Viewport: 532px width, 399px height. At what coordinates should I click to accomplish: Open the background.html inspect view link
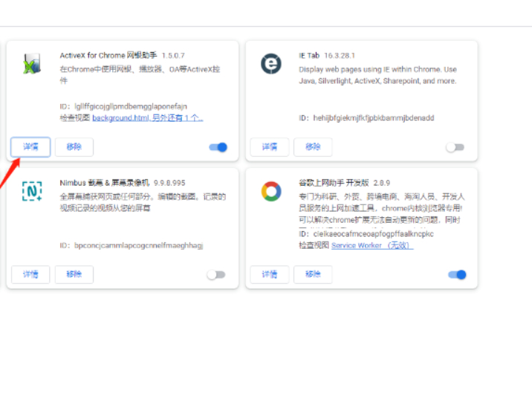[148, 117]
